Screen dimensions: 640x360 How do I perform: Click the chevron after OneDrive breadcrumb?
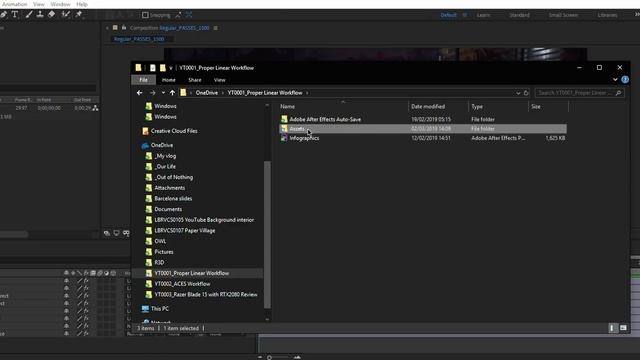click(x=223, y=93)
